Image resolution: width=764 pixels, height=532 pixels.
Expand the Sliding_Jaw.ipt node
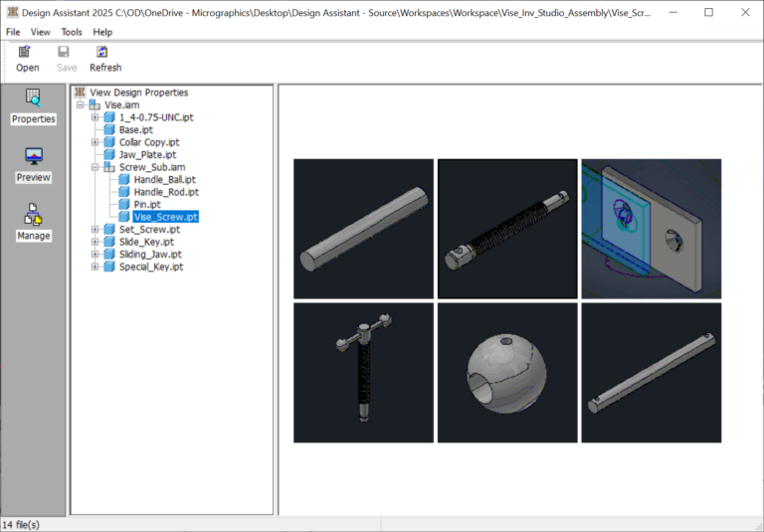point(95,254)
